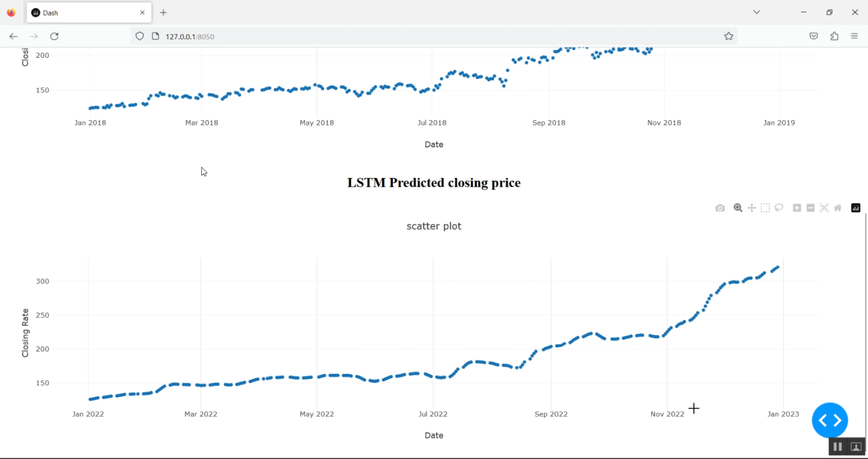Select the Zoom tool in the chart modebar
This screenshot has height=459, width=868.
point(738,208)
